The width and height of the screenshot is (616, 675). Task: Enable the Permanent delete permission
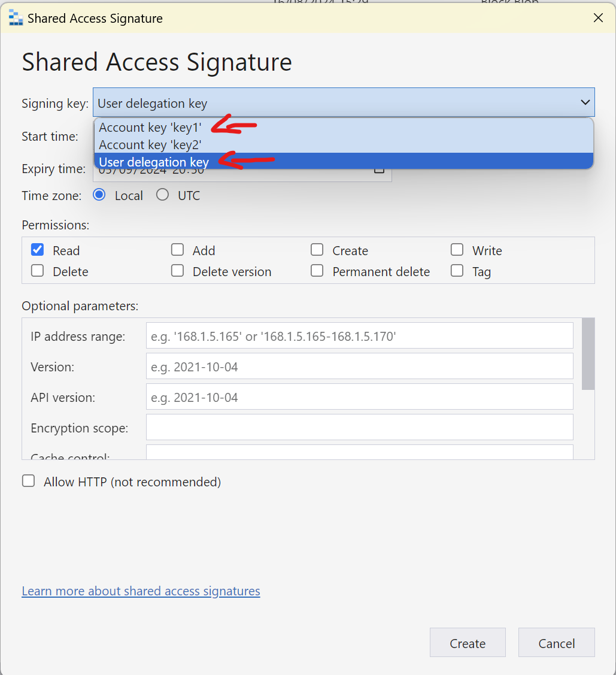317,271
